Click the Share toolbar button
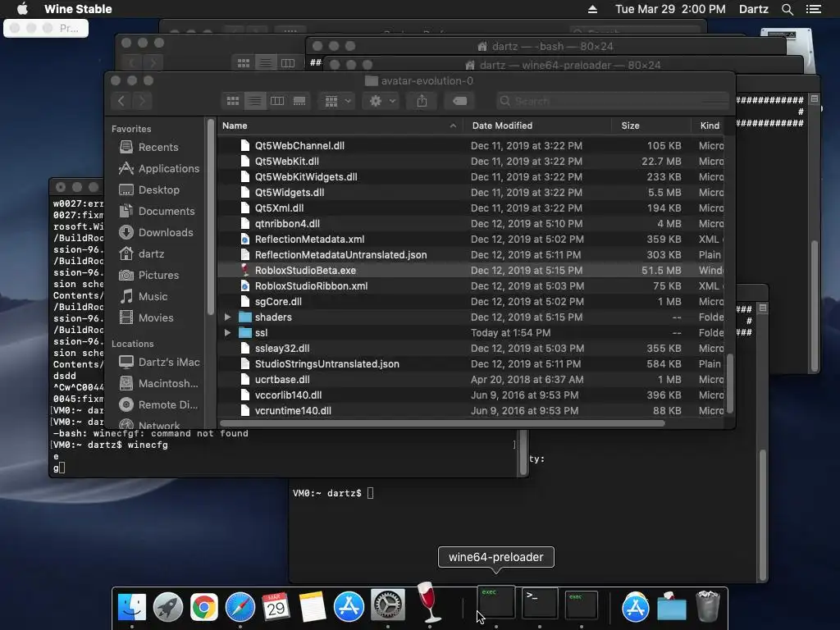This screenshot has height=630, width=840. 422,101
